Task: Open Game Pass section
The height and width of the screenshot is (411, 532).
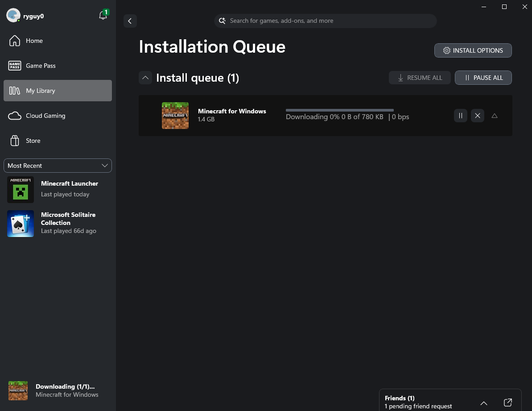Action: (x=58, y=66)
